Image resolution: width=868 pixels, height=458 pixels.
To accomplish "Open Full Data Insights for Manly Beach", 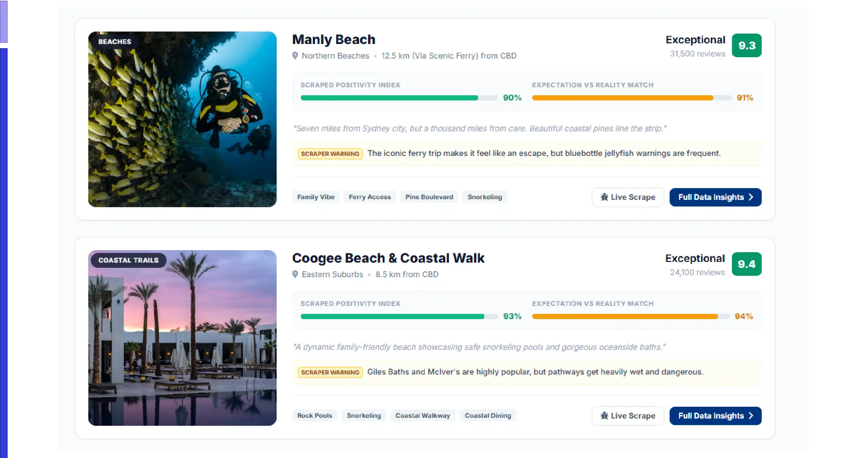I will pos(715,197).
